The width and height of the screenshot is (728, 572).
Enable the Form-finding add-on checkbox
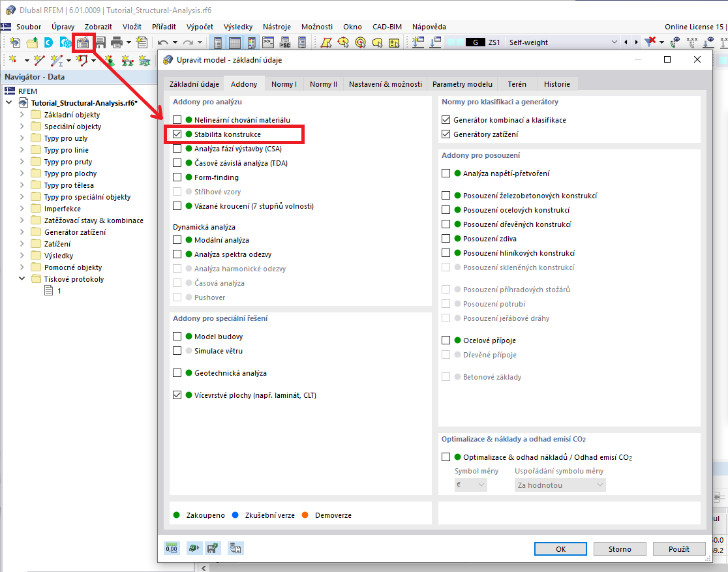tap(177, 177)
